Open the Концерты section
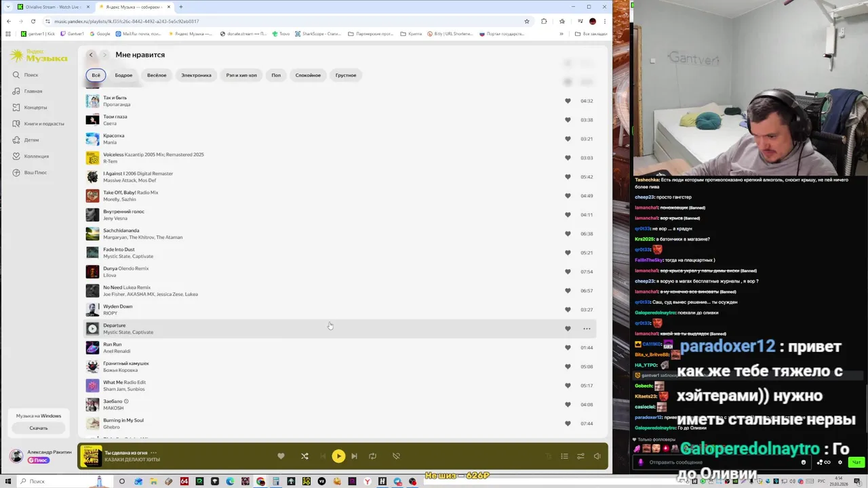The width and height of the screenshot is (868, 488). click(31, 108)
